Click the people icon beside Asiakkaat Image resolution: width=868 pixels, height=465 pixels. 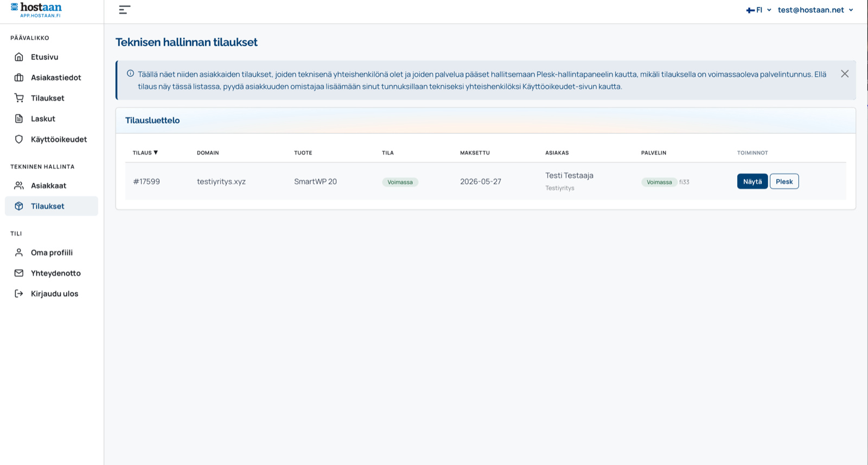tap(19, 185)
